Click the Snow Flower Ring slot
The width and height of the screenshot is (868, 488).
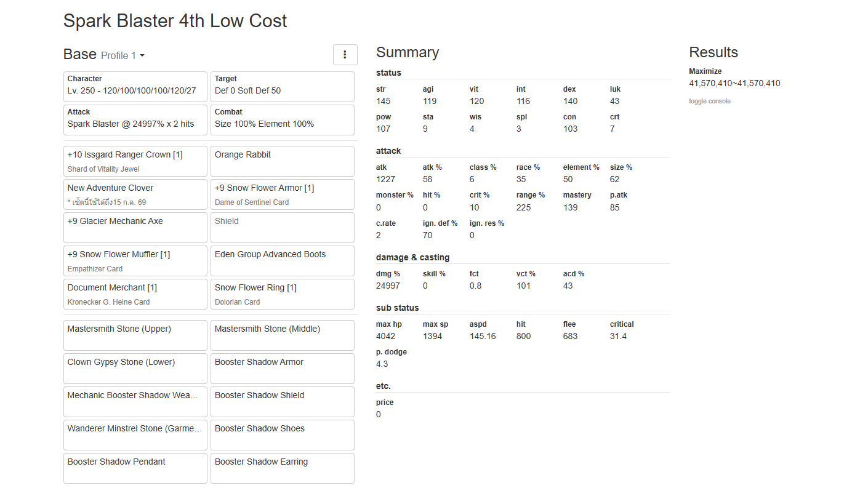tap(282, 294)
